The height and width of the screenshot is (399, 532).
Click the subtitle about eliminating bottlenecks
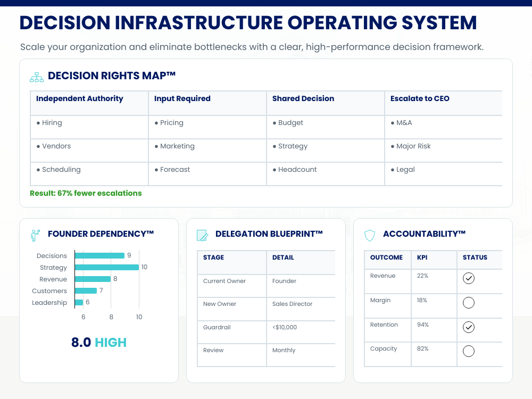coord(252,47)
